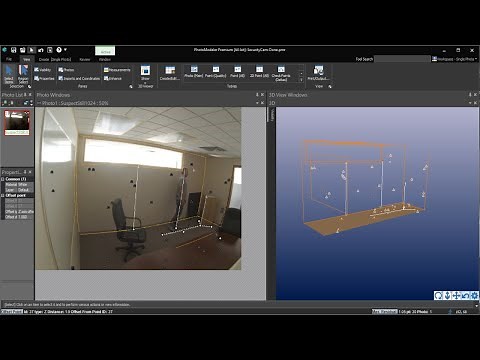
Task: Open the vertical Visibility side tab
Action: coord(272,115)
